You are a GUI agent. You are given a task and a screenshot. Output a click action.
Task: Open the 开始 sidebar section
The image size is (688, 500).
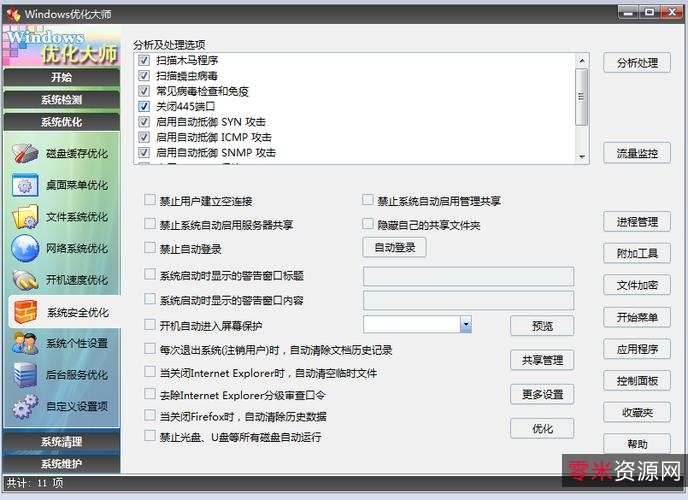[x=61, y=77]
